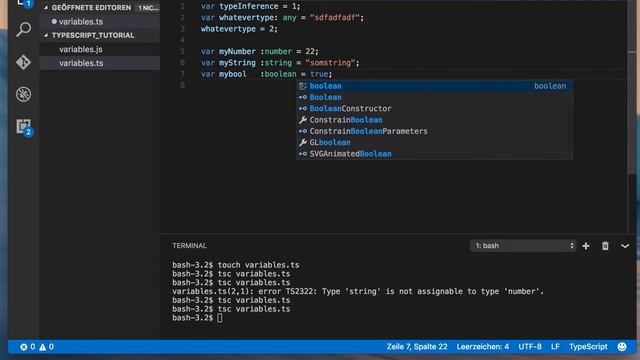This screenshot has width=640, height=360.
Task: Click the TS2322 error line in terminal
Action: click(358, 291)
